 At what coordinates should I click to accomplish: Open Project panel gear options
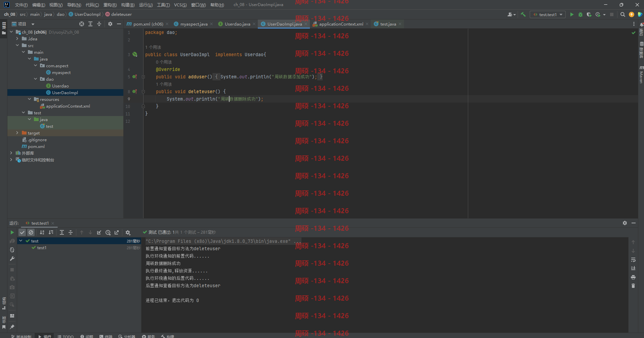pyautogui.click(x=110, y=24)
